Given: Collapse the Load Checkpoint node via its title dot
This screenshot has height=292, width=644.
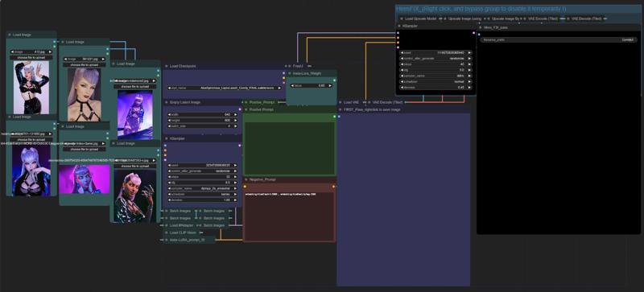Looking at the screenshot, I should point(167,66).
